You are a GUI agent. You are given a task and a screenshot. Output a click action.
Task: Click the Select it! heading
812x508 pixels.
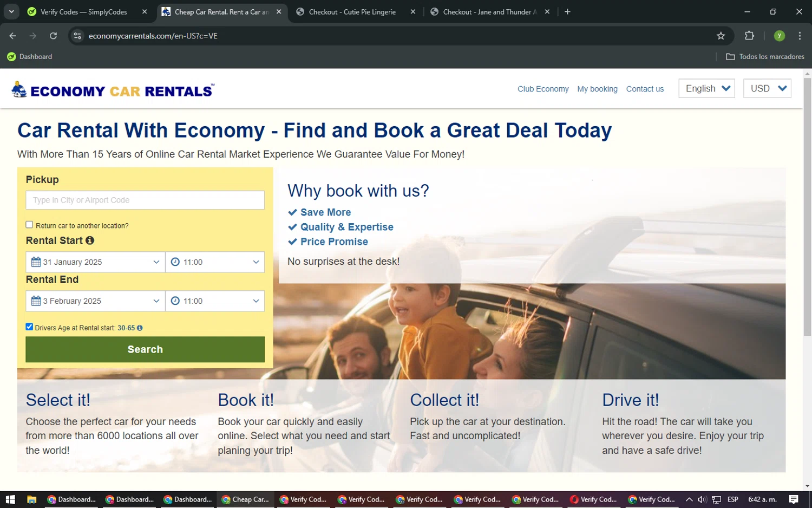pyautogui.click(x=58, y=400)
